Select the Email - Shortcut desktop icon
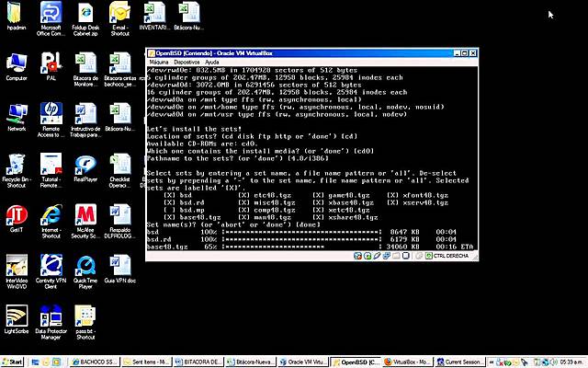588x368 pixels. point(120,18)
